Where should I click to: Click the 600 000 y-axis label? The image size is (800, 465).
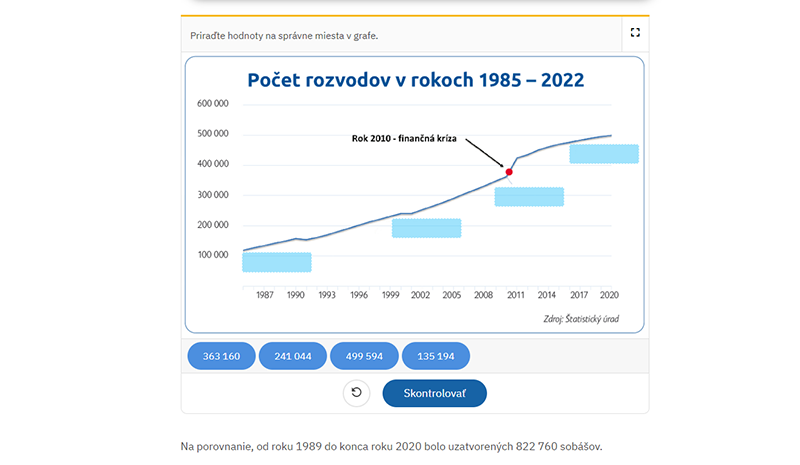coord(213,104)
